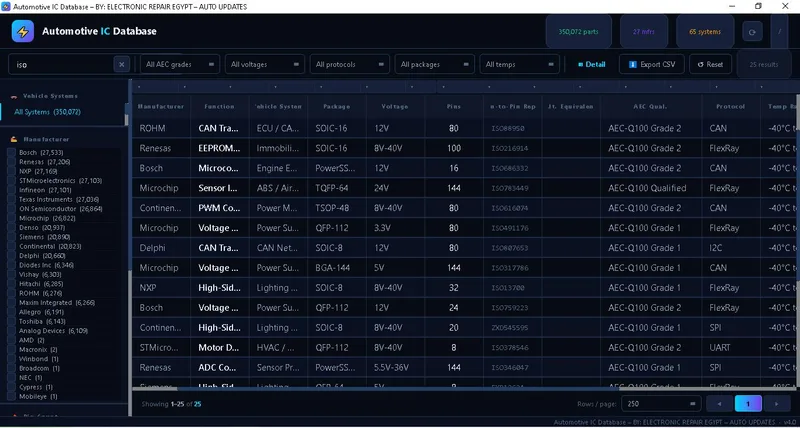Viewport: 800px width, 428px height.
Task: Click the 350,072 parts stat badge
Action: click(579, 32)
